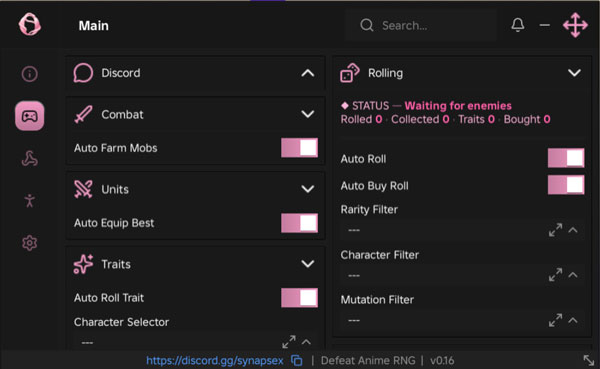
Task: Expand the Character Filter list fullscreen
Action: [555, 275]
